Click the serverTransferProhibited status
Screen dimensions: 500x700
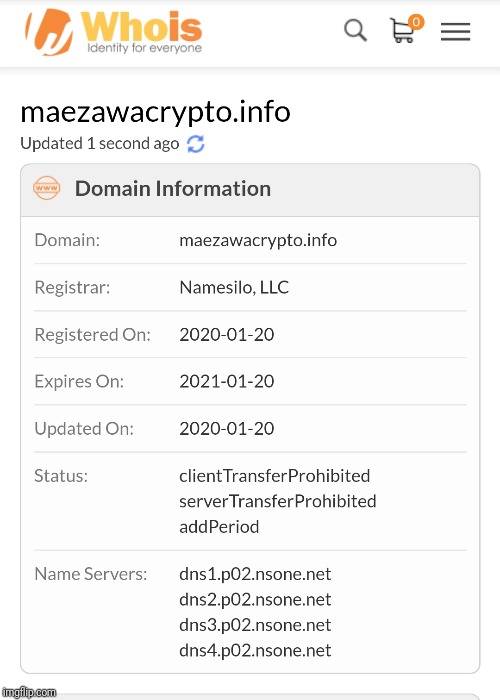(278, 501)
